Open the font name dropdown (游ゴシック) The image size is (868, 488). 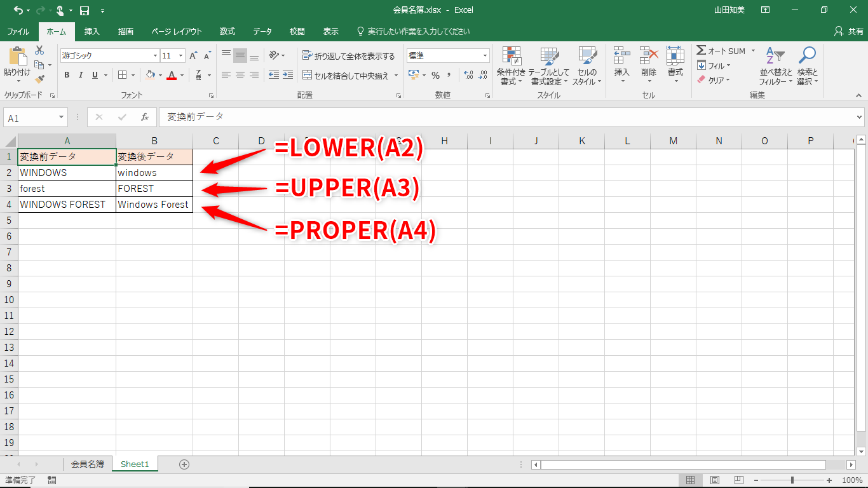154,56
